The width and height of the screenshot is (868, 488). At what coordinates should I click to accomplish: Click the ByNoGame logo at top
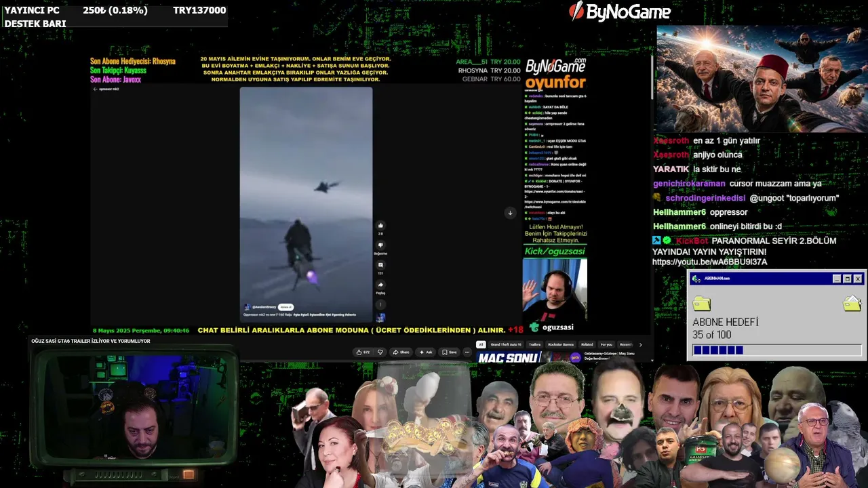coord(620,12)
